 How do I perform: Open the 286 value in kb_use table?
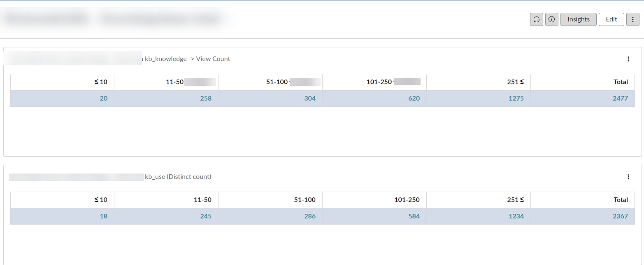click(310, 216)
